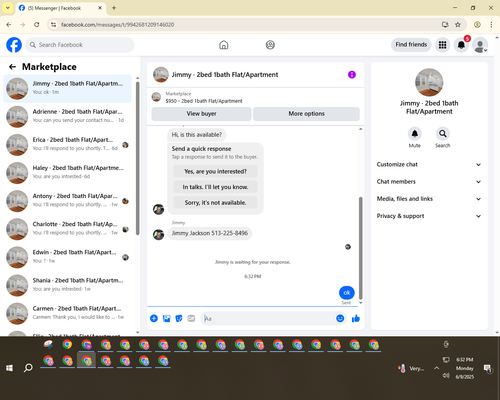Expand Media, files and links section
Image resolution: width=500 pixels, height=400 pixels.
click(429, 199)
